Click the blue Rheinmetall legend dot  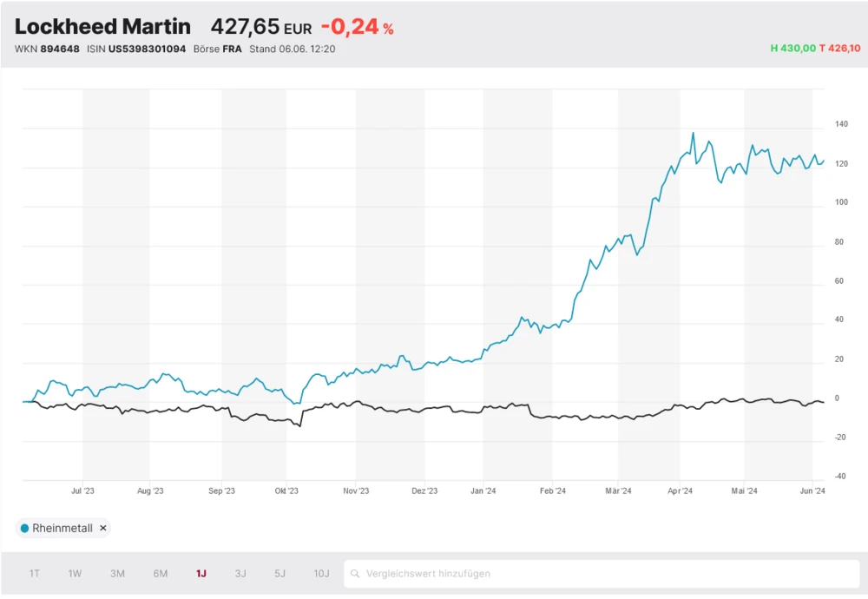(x=23, y=528)
